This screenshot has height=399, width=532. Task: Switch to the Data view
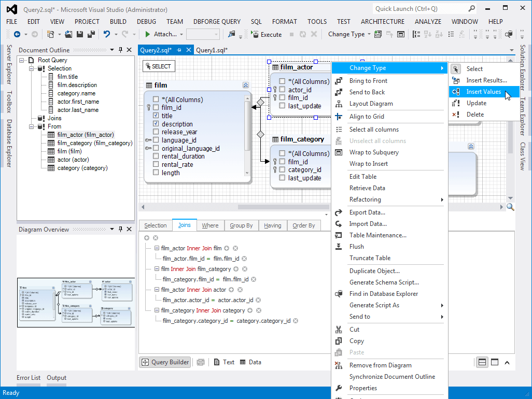pos(250,362)
